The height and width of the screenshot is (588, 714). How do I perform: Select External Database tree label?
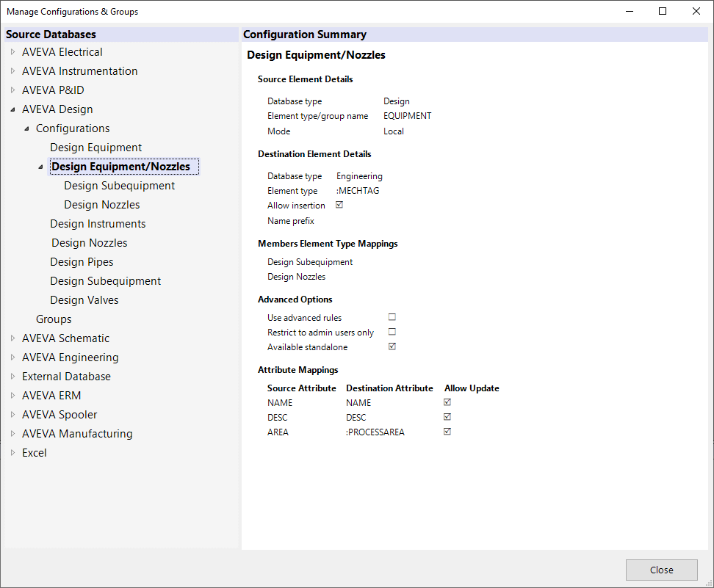(x=67, y=377)
